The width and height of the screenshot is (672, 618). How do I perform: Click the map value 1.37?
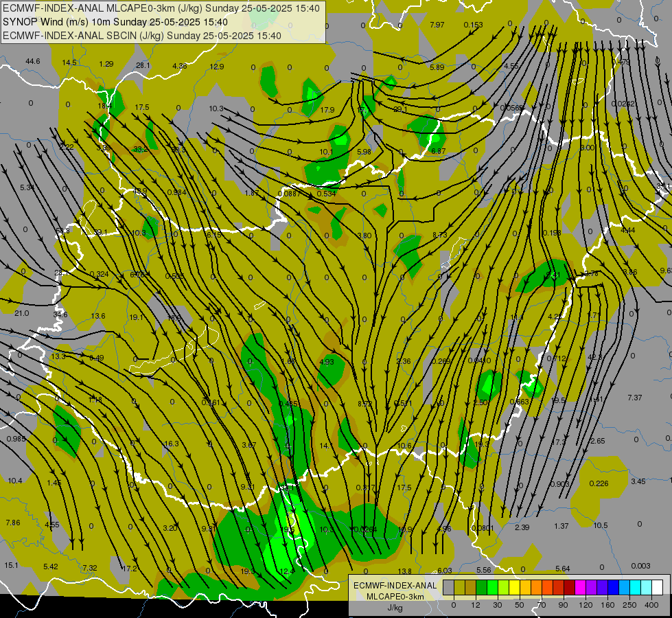tap(561, 526)
